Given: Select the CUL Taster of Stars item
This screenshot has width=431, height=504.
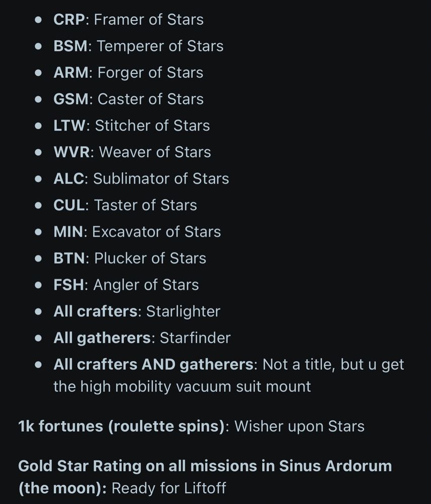Looking at the screenshot, I should [x=125, y=205].
